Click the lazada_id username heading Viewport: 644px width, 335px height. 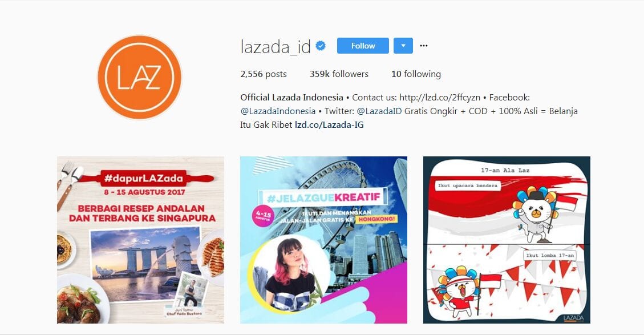pos(276,46)
